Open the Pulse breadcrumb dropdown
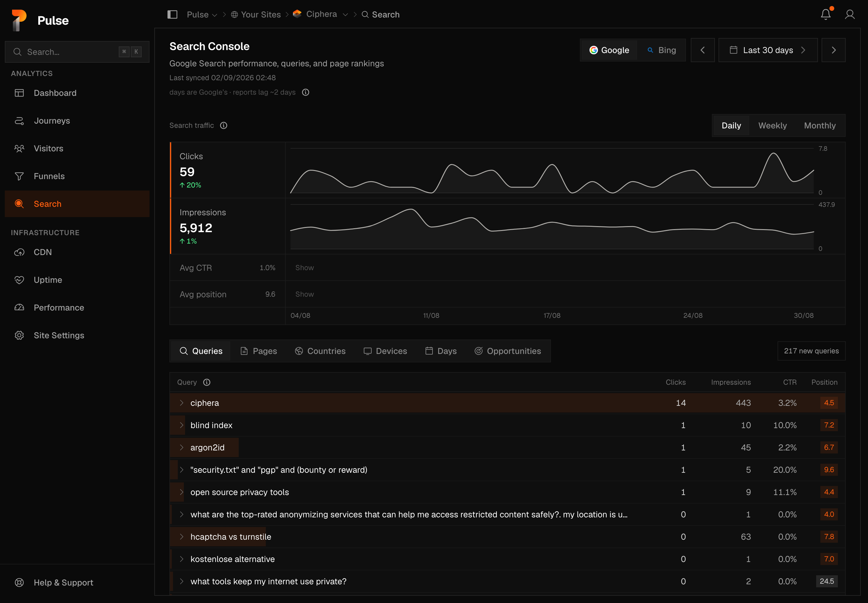 point(202,14)
